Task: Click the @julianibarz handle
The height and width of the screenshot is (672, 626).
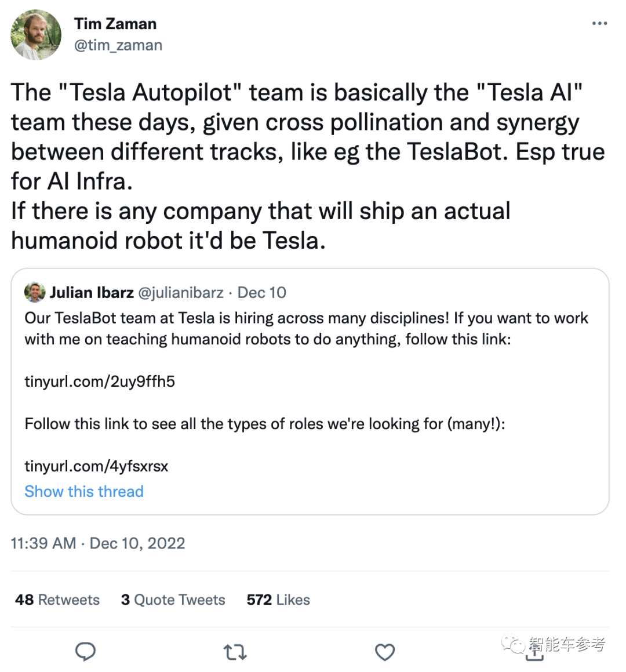Action: click(x=180, y=292)
